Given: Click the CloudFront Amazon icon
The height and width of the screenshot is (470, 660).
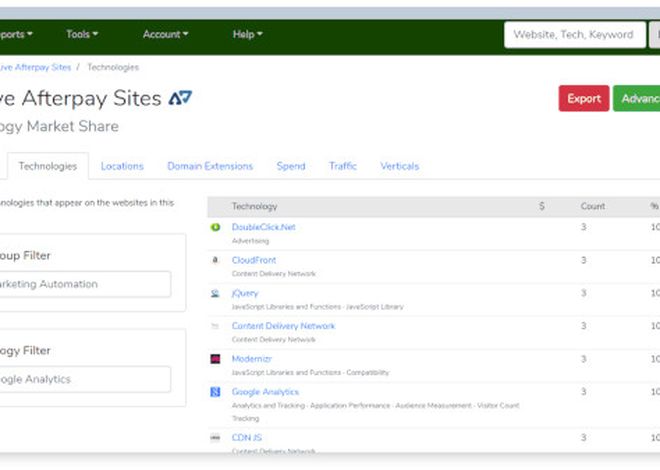Looking at the screenshot, I should [215, 260].
